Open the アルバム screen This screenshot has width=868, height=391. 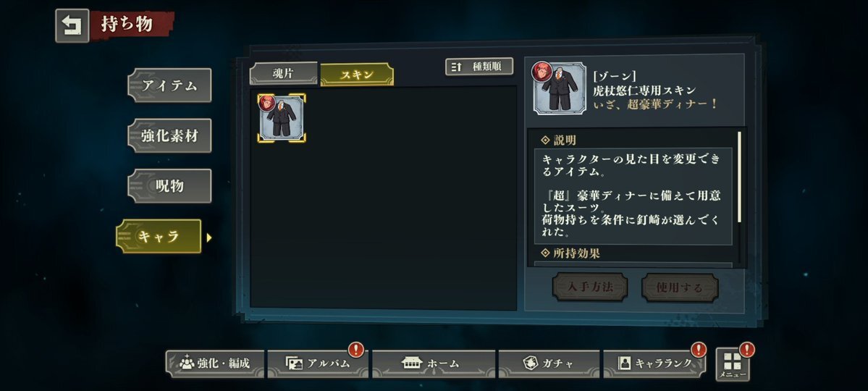[x=317, y=364]
